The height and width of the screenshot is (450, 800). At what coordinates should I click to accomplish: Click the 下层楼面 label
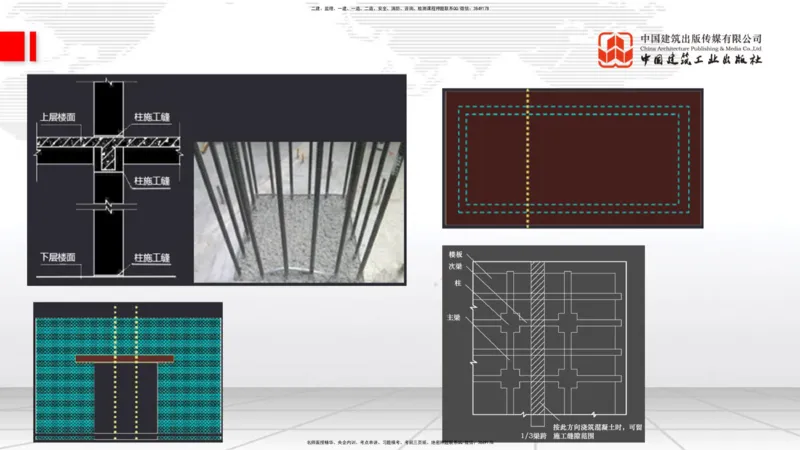(58, 257)
